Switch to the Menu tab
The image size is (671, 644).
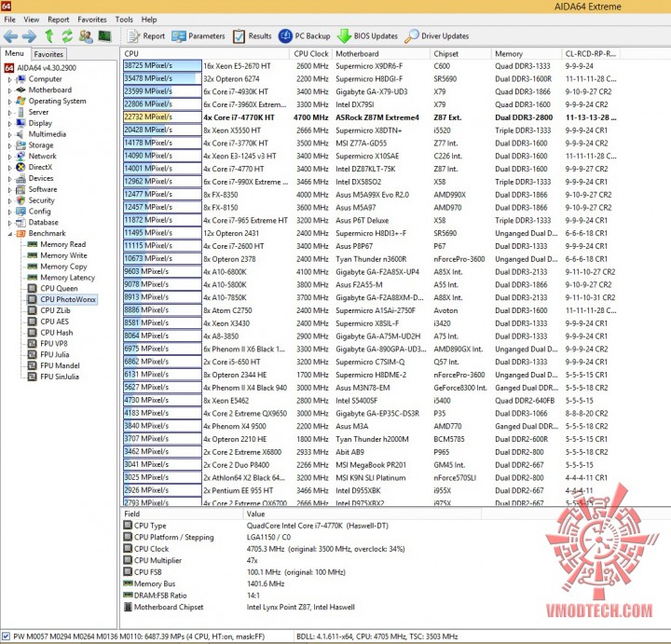click(15, 53)
